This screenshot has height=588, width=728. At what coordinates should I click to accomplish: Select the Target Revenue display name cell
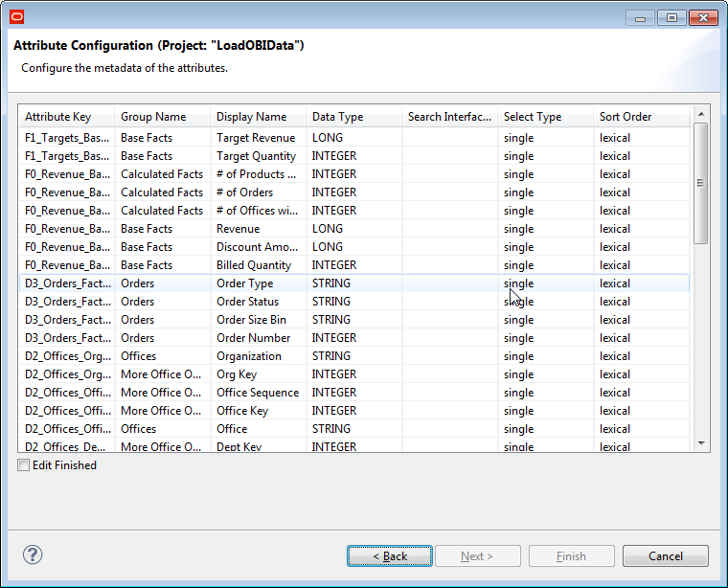click(256, 138)
